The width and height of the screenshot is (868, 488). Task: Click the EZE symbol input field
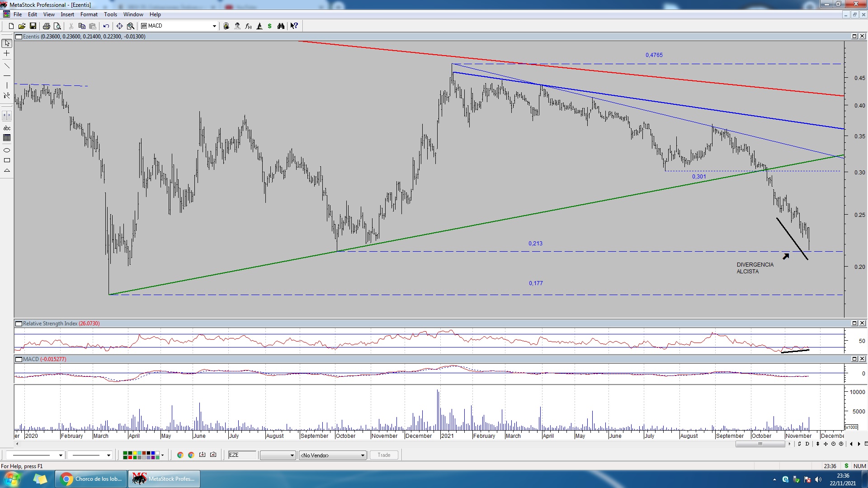point(242,455)
